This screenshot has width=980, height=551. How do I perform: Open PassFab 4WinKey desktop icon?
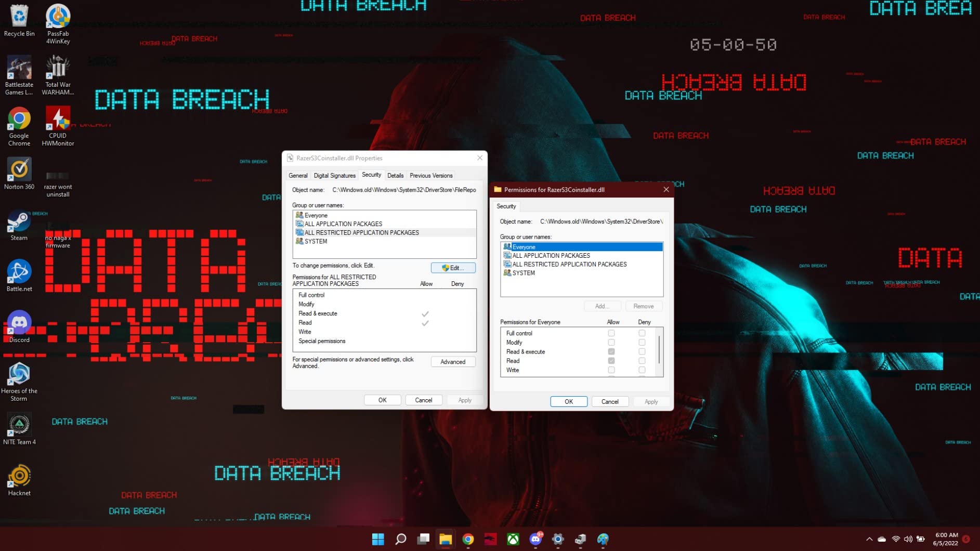coord(58,24)
